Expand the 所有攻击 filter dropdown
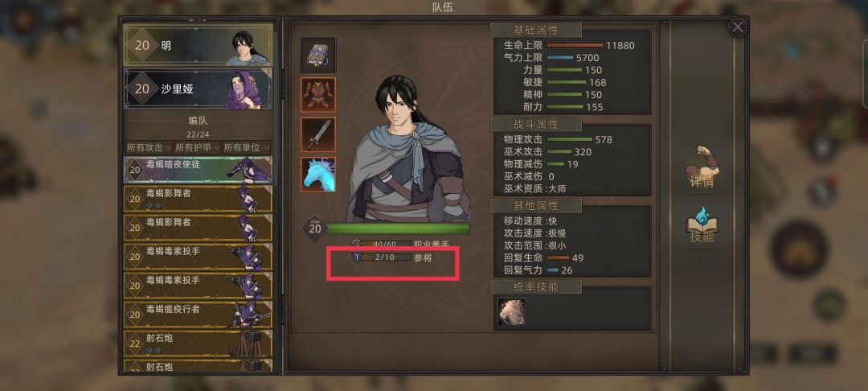The image size is (868, 391). tap(149, 147)
